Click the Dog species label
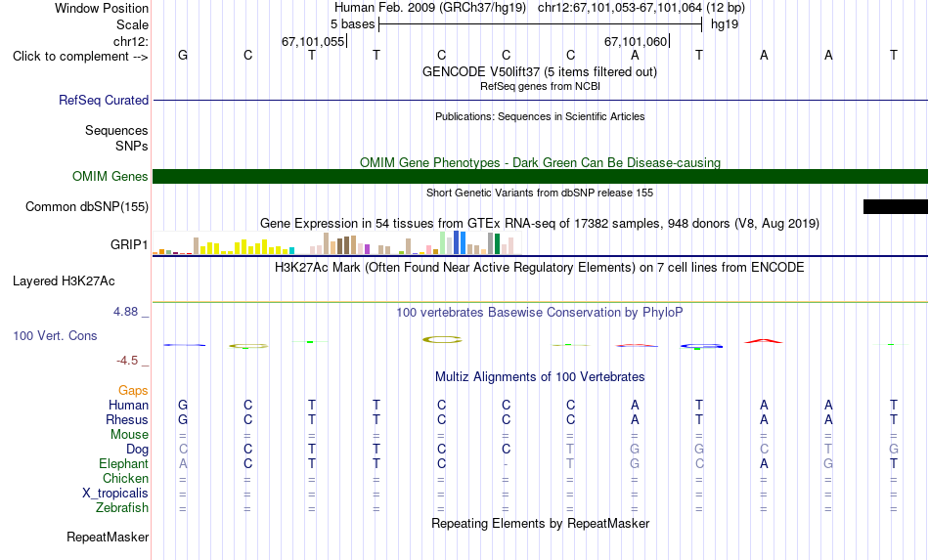 pyautogui.click(x=137, y=450)
